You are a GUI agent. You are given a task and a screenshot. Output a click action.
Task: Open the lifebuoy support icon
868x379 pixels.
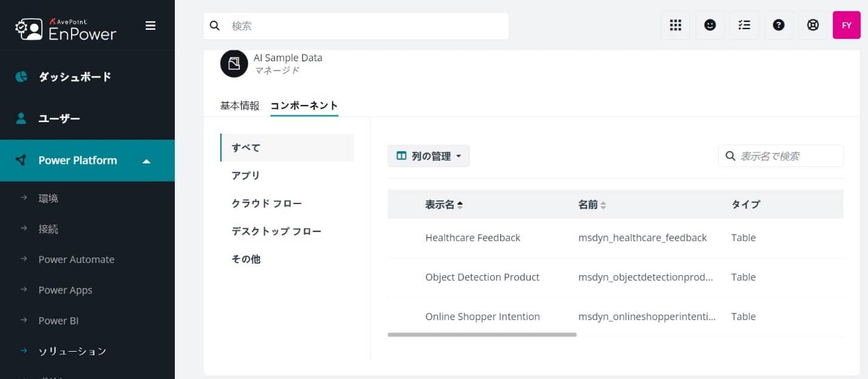click(x=813, y=26)
